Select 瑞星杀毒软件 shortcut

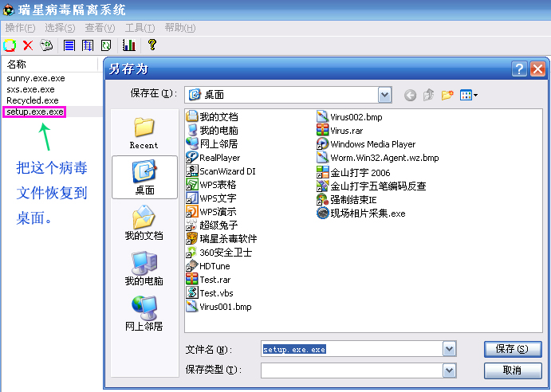pos(222,239)
